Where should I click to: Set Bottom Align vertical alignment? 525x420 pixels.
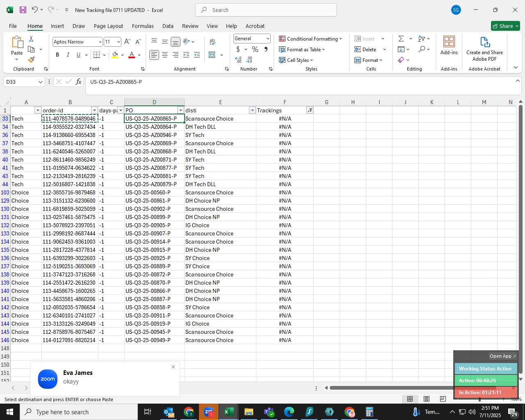176,42
